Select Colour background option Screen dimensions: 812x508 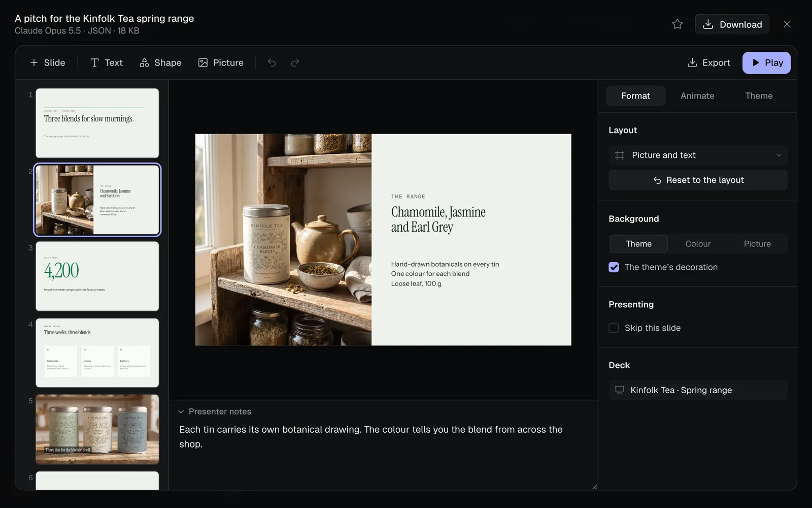point(698,244)
